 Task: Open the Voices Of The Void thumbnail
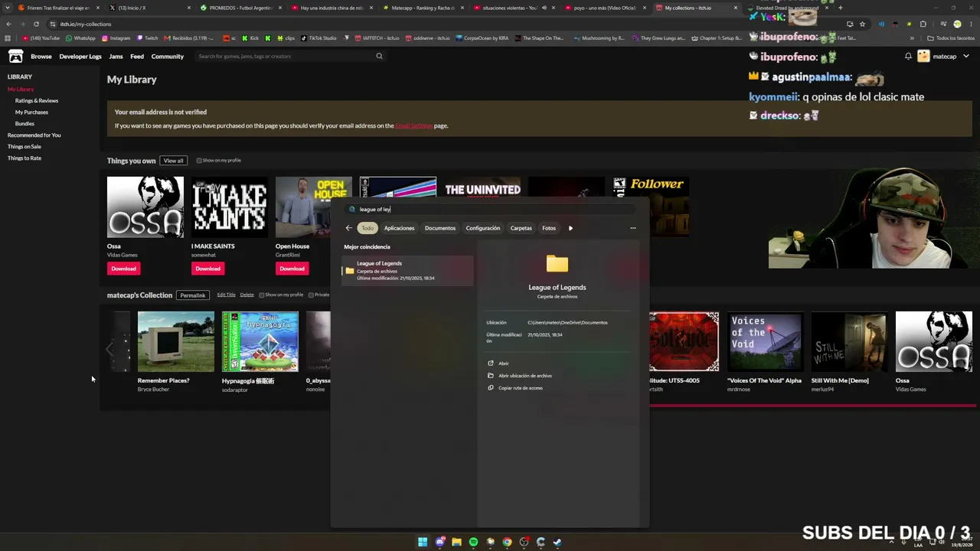765,341
